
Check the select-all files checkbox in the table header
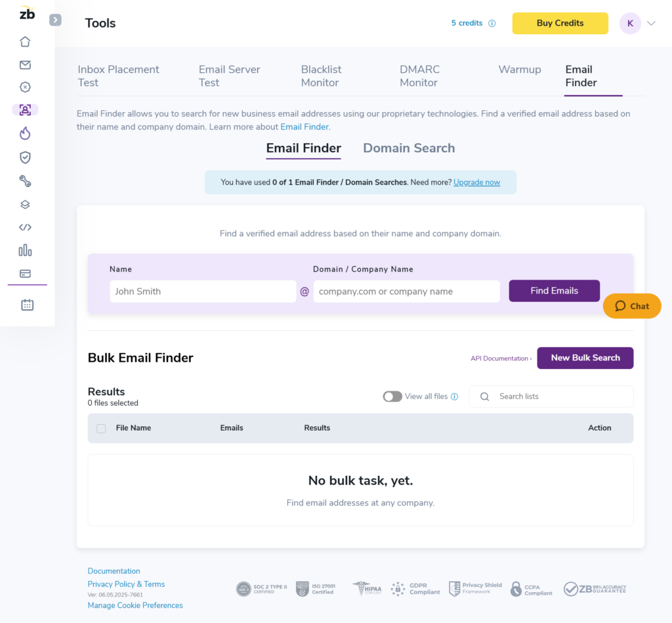coord(101,428)
